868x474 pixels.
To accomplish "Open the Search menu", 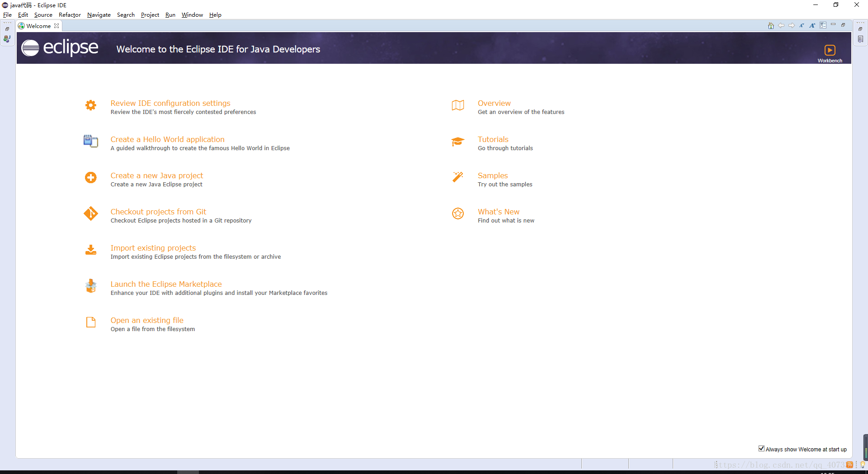I will [x=126, y=15].
